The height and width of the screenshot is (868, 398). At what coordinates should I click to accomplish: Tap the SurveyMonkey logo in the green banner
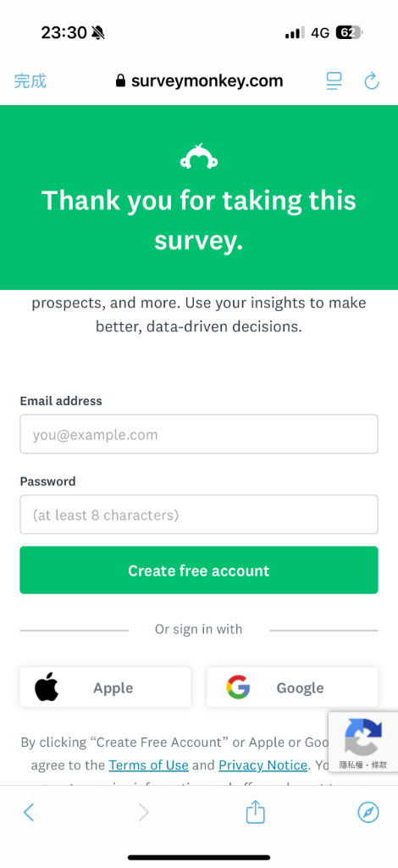[199, 157]
